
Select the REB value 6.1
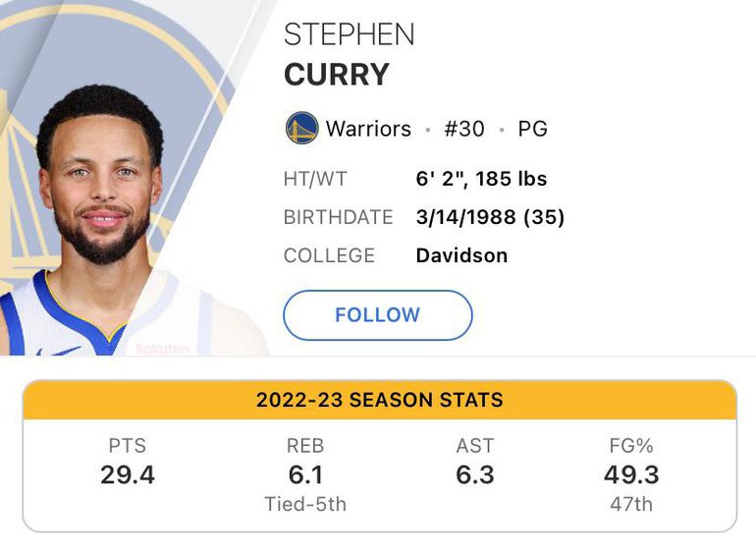point(305,475)
